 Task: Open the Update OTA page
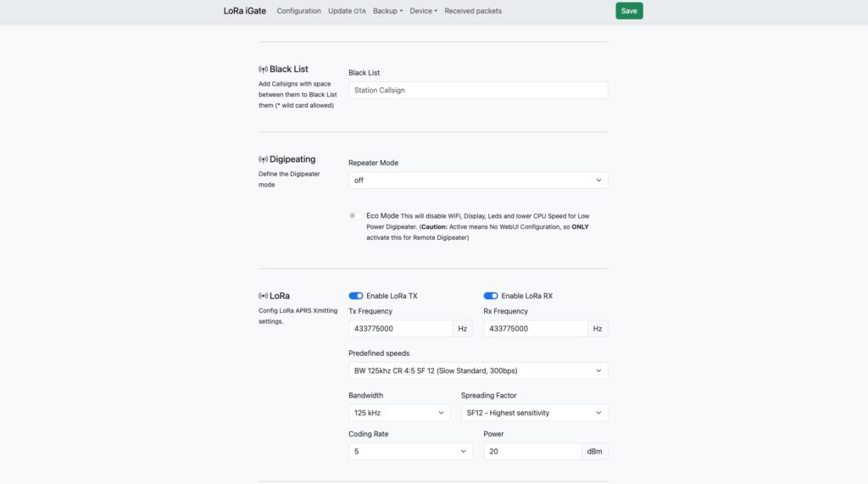pos(347,11)
